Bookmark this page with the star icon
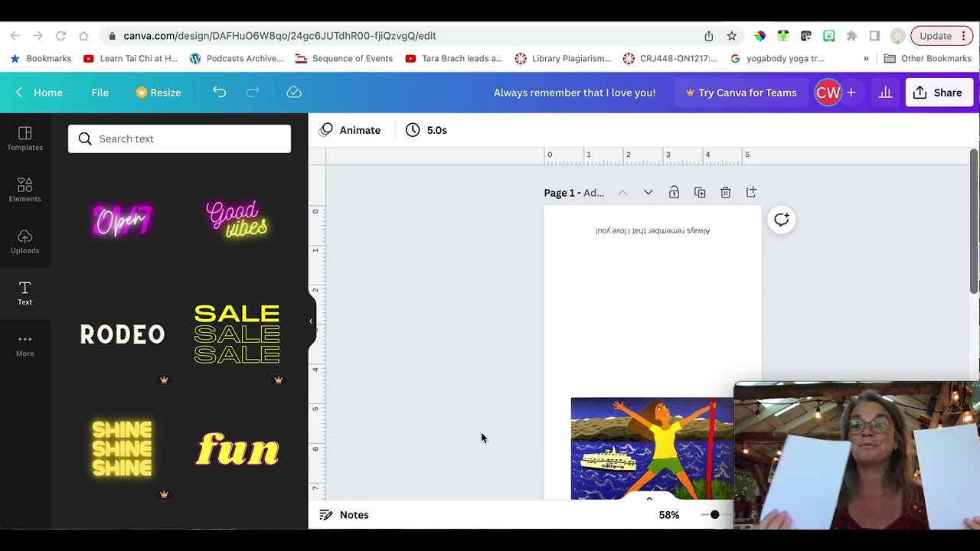 [x=732, y=36]
